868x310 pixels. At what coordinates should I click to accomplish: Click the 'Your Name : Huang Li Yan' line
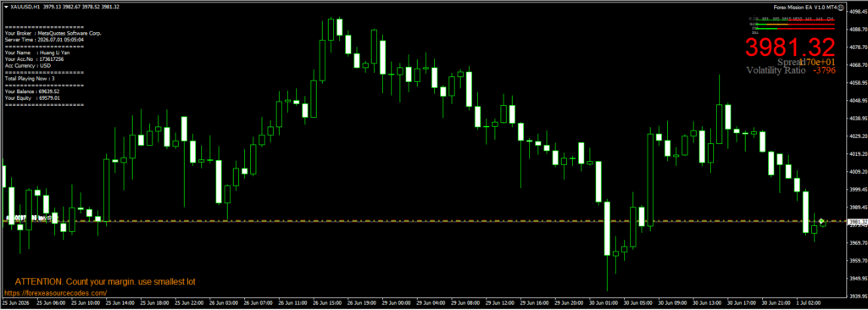click(x=37, y=53)
